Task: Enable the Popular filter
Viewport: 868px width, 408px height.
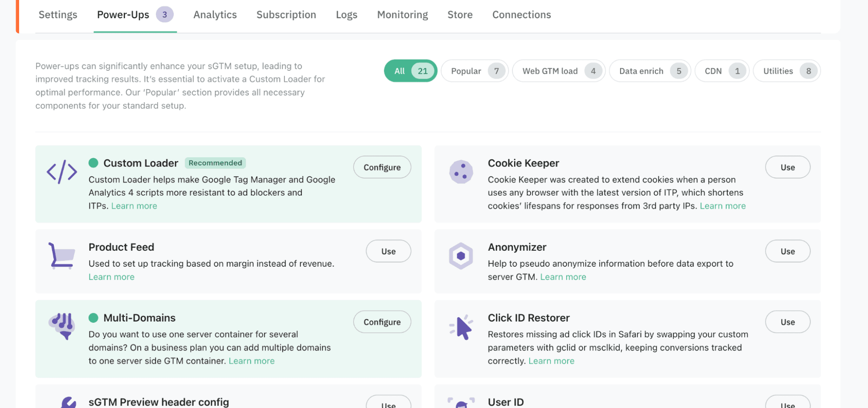Action: 474,71
